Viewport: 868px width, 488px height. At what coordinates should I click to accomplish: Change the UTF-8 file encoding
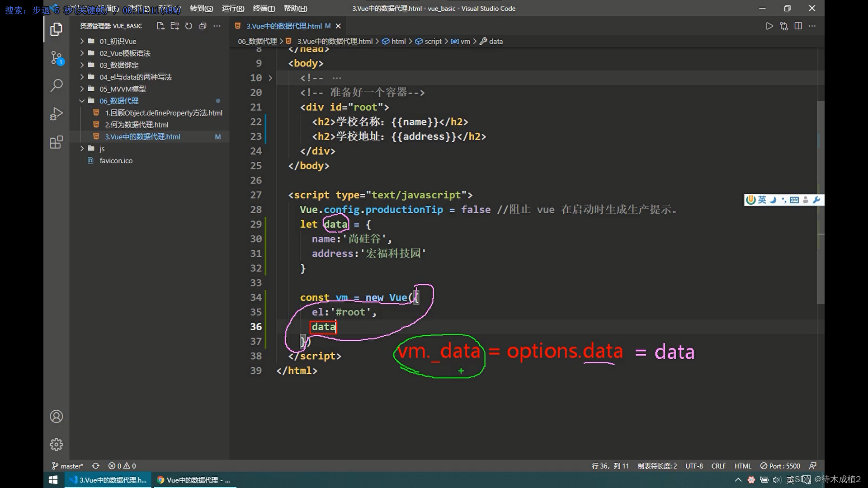pyautogui.click(x=694, y=466)
